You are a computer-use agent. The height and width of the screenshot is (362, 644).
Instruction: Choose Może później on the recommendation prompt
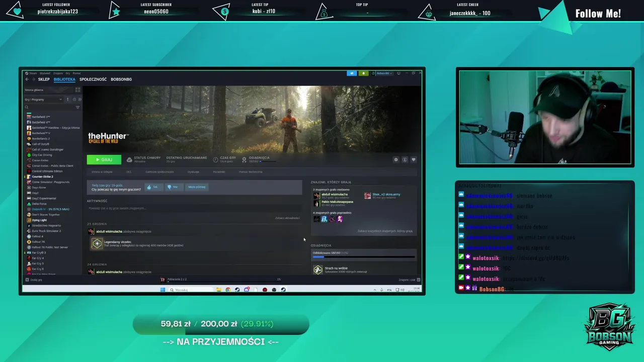[197, 187]
